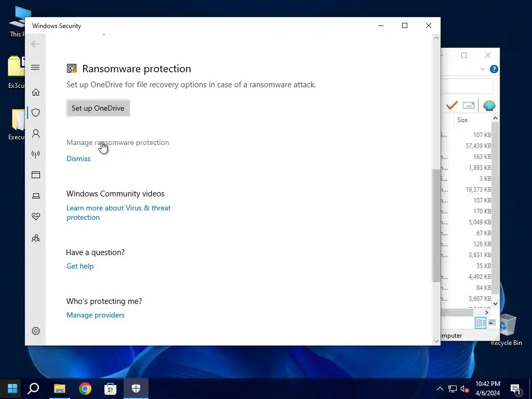Maximize the Windows Security window
Image resolution: width=532 pixels, height=399 pixels.
pyautogui.click(x=404, y=26)
